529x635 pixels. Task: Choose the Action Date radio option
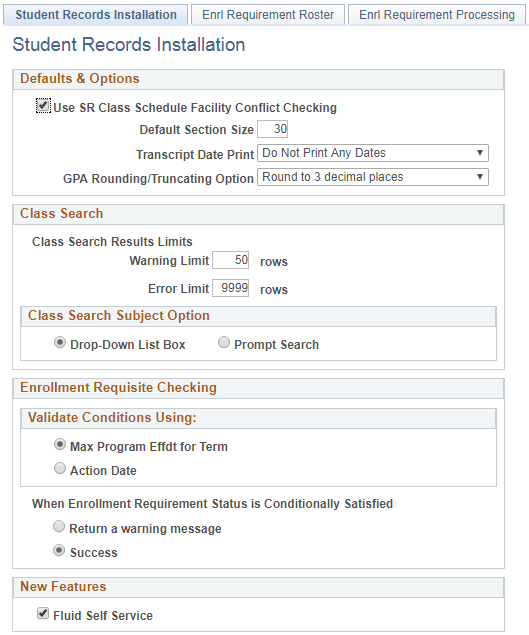pyautogui.click(x=60, y=469)
